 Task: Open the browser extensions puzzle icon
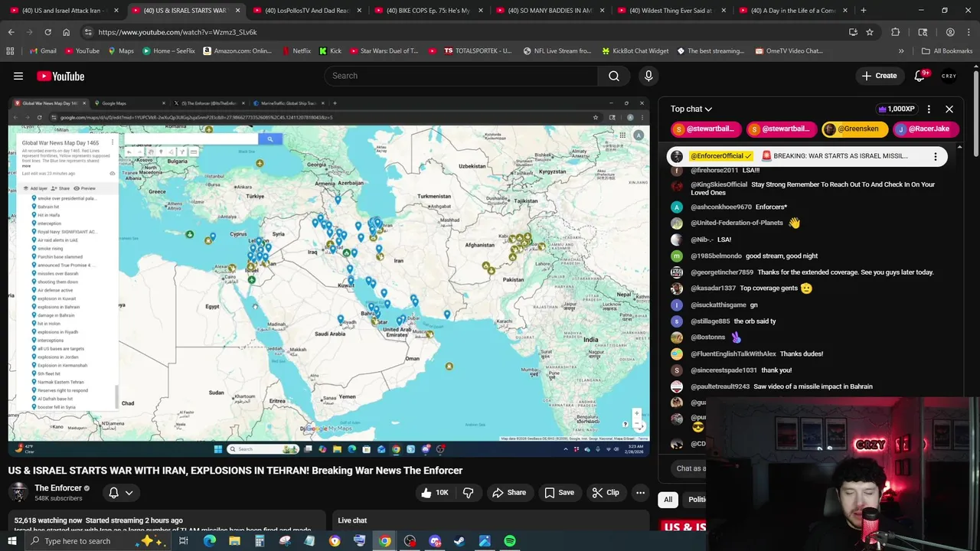895,32
